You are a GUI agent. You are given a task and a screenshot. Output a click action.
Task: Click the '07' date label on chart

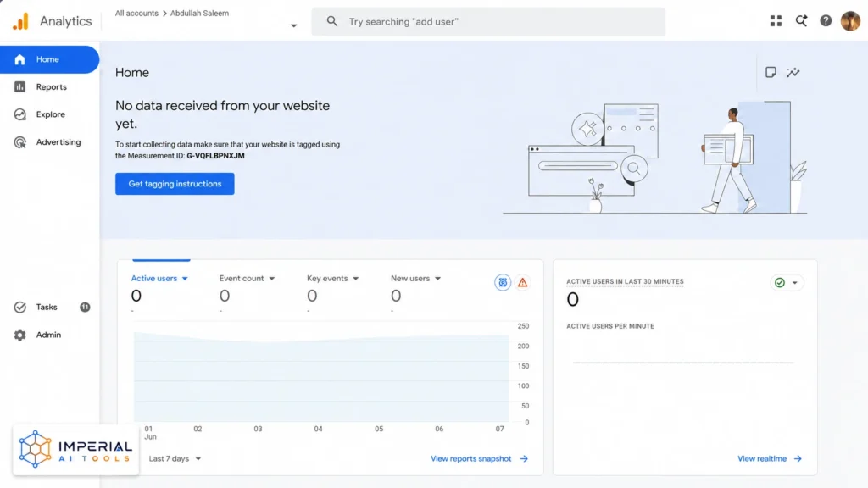(x=500, y=429)
